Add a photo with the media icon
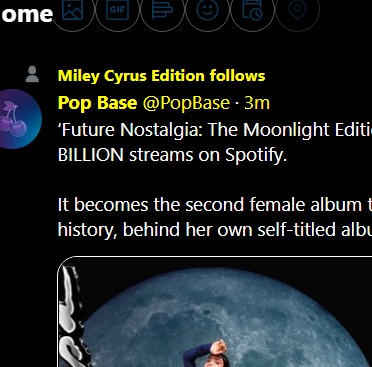Screen dimensions: 372x367 pos(73,10)
